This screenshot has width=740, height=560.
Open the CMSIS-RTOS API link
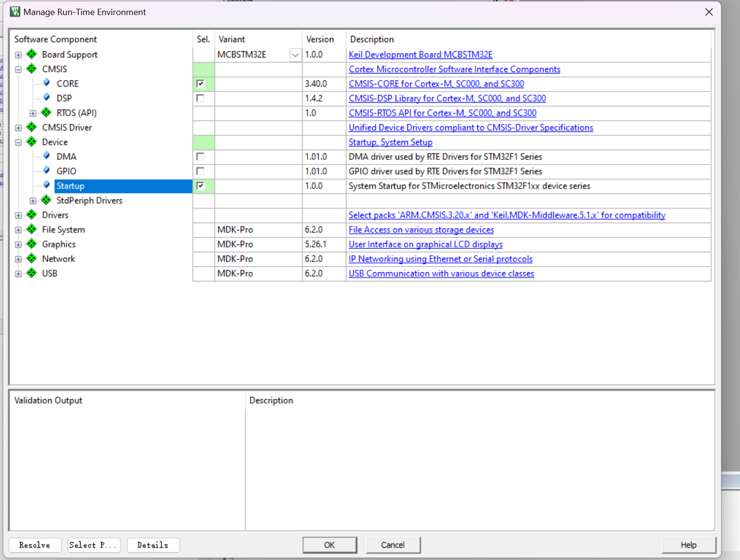coord(443,113)
